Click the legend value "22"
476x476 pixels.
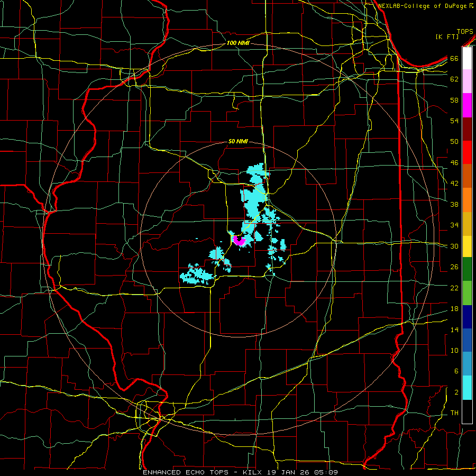point(454,288)
